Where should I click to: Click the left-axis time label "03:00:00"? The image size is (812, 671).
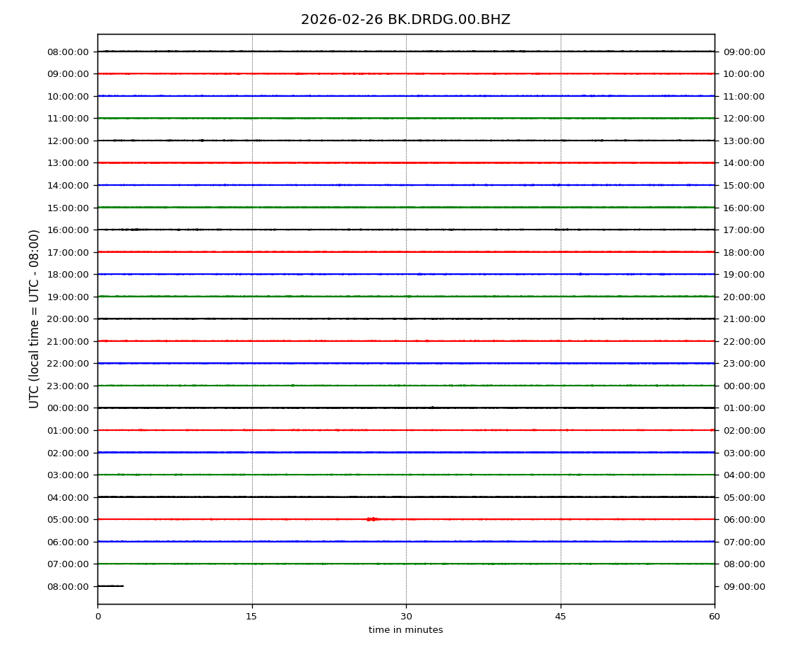tap(68, 475)
